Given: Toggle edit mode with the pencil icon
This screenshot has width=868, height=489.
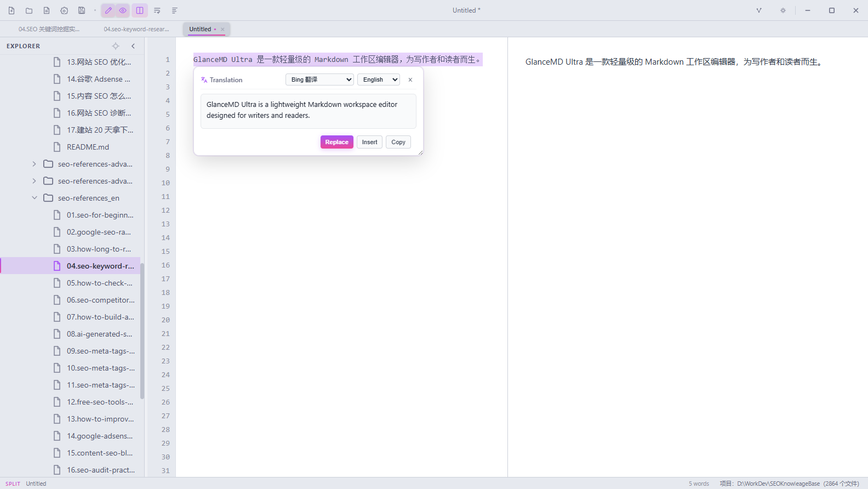Looking at the screenshot, I should [108, 10].
